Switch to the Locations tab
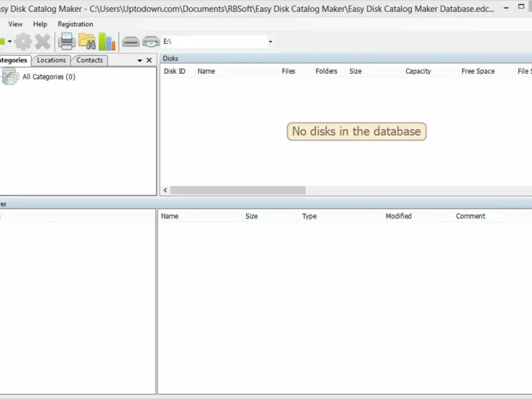 click(x=51, y=60)
